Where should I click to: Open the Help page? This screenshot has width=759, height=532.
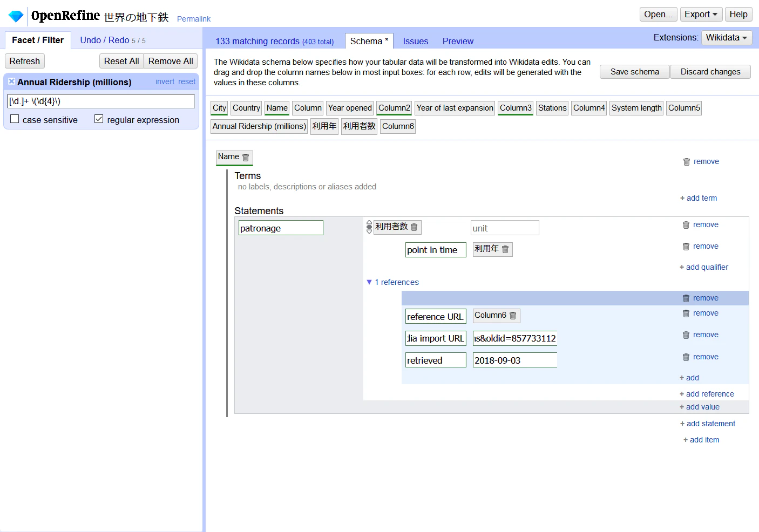(x=738, y=15)
